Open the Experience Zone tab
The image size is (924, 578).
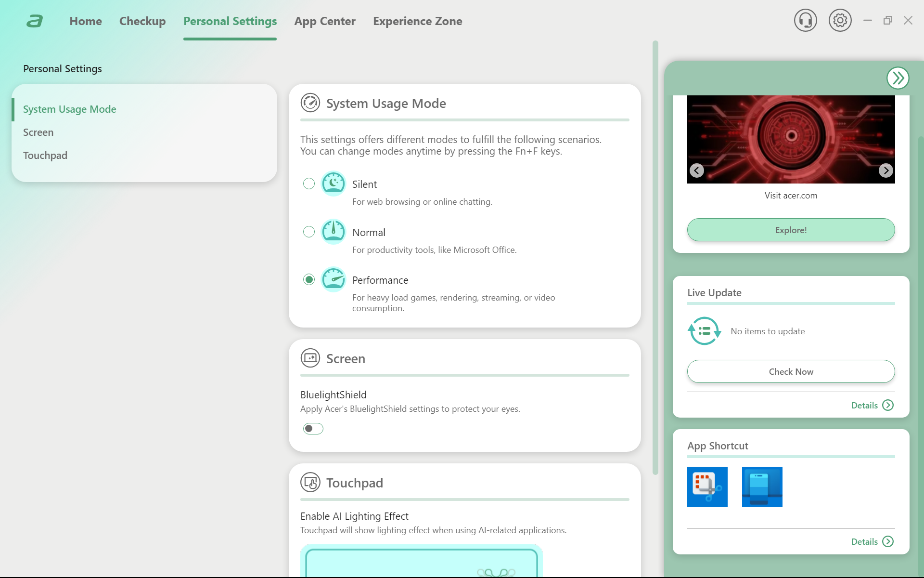[x=418, y=21]
